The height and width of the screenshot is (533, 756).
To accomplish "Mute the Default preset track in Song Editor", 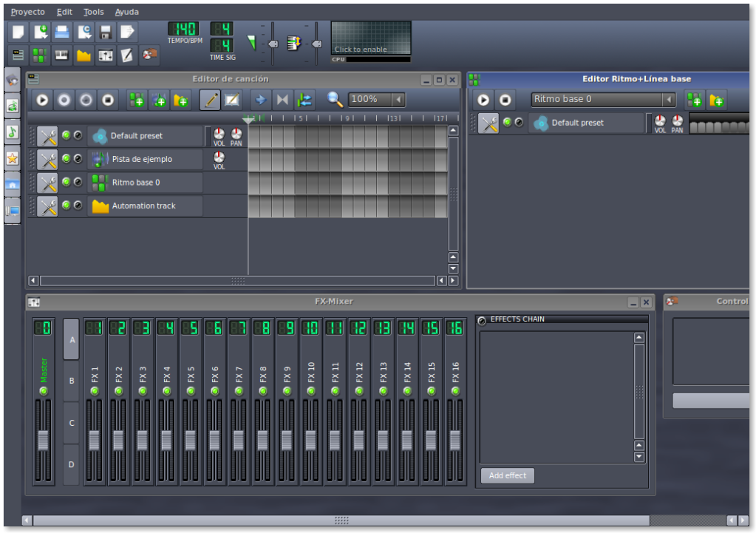I will [67, 135].
